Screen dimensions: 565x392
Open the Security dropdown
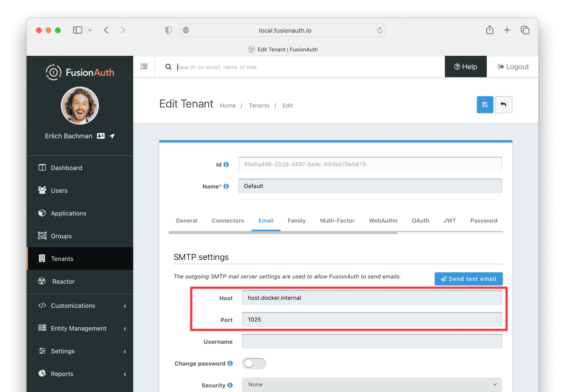tap(371, 385)
